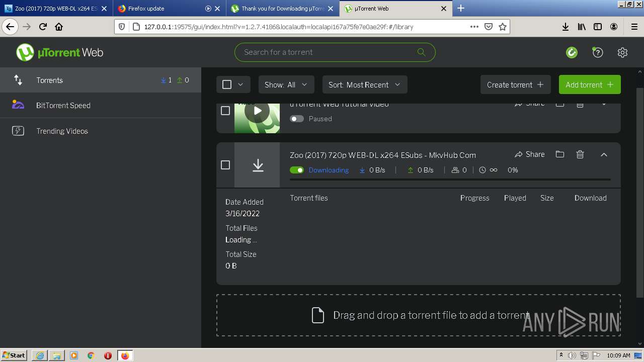Open a new Firefox tab
The image size is (644, 362).
pyautogui.click(x=461, y=9)
